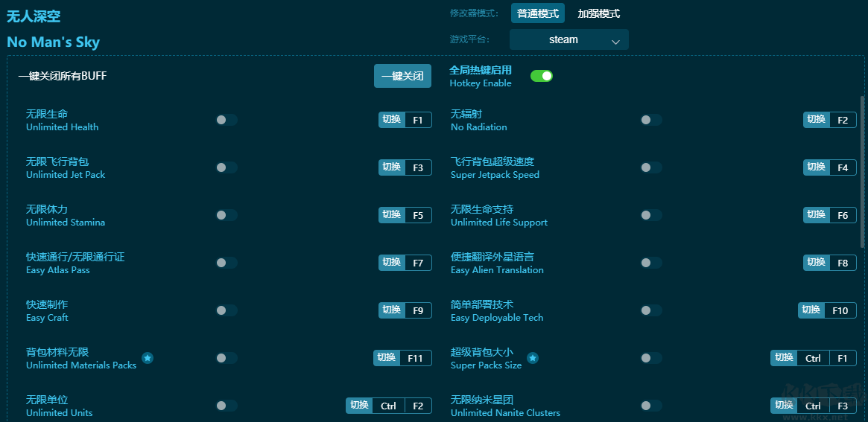Switch on Unlimited Life Support
This screenshot has width=868, height=422.
point(651,215)
